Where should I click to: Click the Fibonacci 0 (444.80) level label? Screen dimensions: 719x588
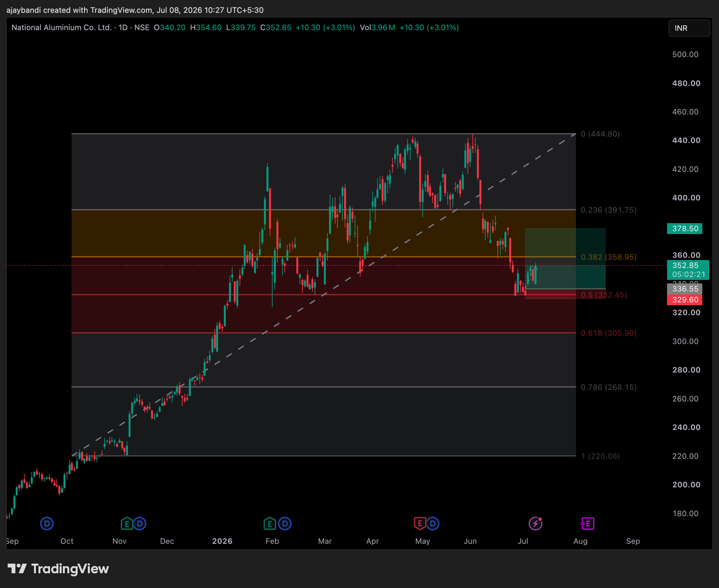tap(600, 134)
